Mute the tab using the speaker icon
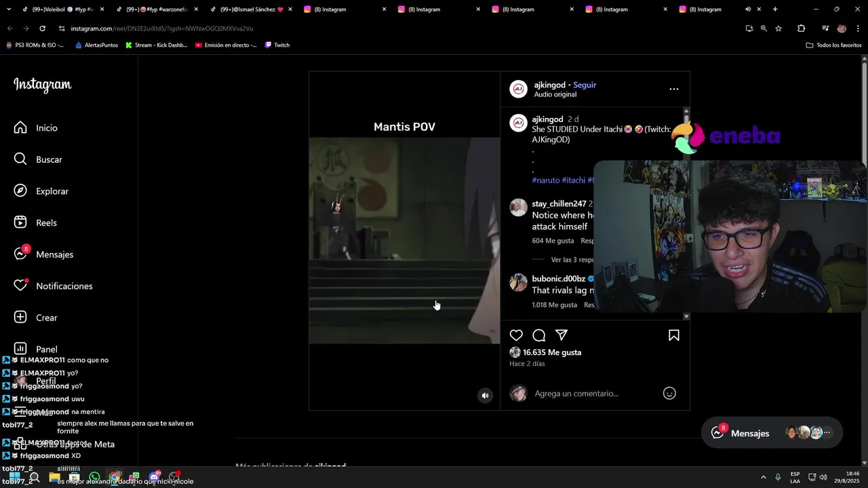 (x=748, y=9)
